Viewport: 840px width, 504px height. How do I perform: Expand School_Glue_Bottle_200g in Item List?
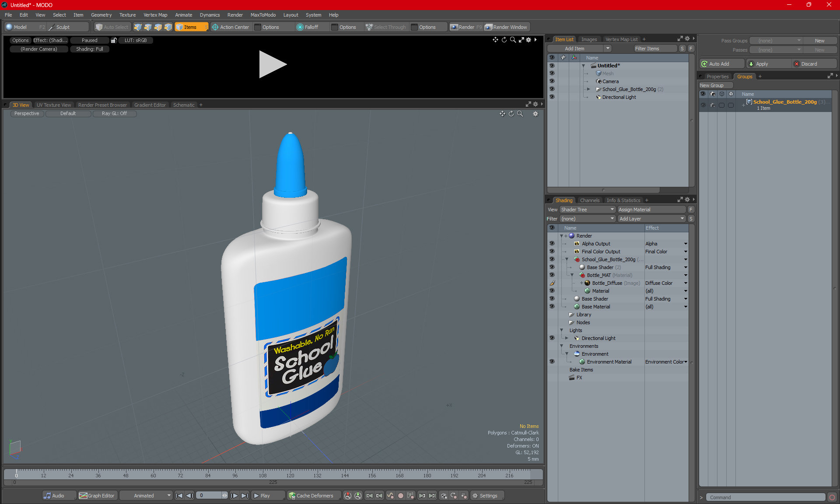pos(588,89)
